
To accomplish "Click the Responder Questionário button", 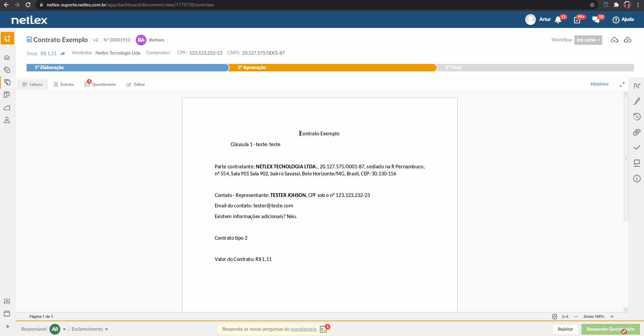I will pos(610,329).
